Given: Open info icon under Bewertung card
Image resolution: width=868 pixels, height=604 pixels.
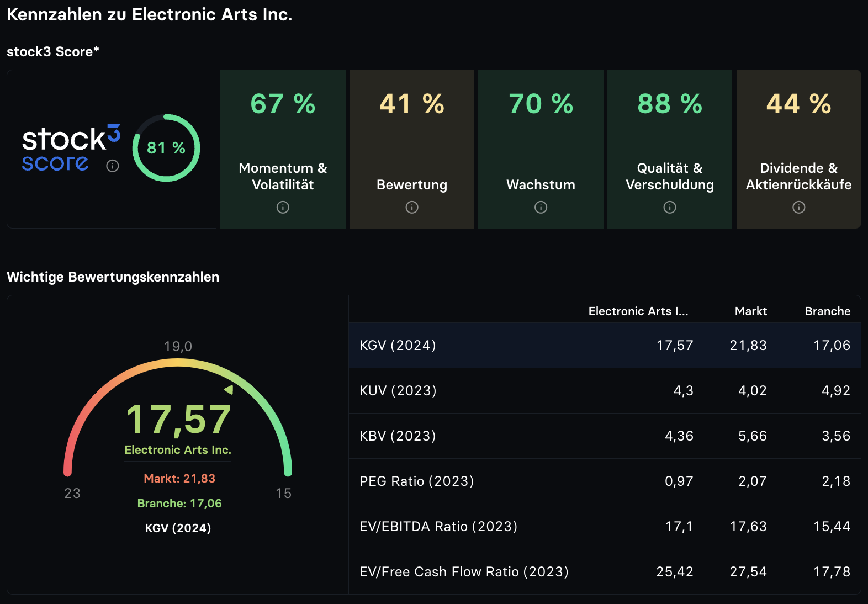Looking at the screenshot, I should click(x=412, y=207).
